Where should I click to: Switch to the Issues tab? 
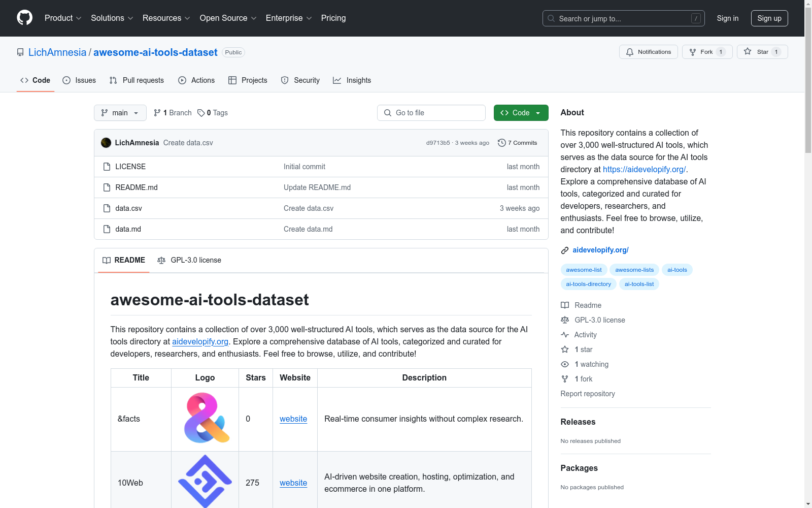pos(79,80)
